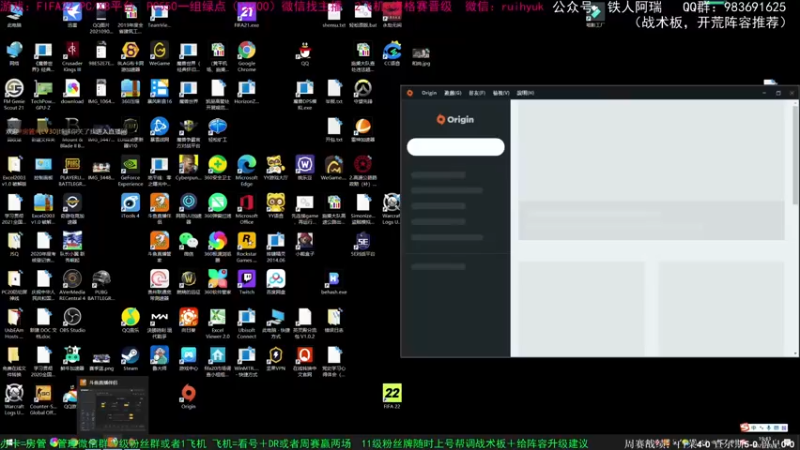The height and width of the screenshot is (450, 800).
Task: Open the 檢視(V) menu in Origin
Action: coord(501,93)
